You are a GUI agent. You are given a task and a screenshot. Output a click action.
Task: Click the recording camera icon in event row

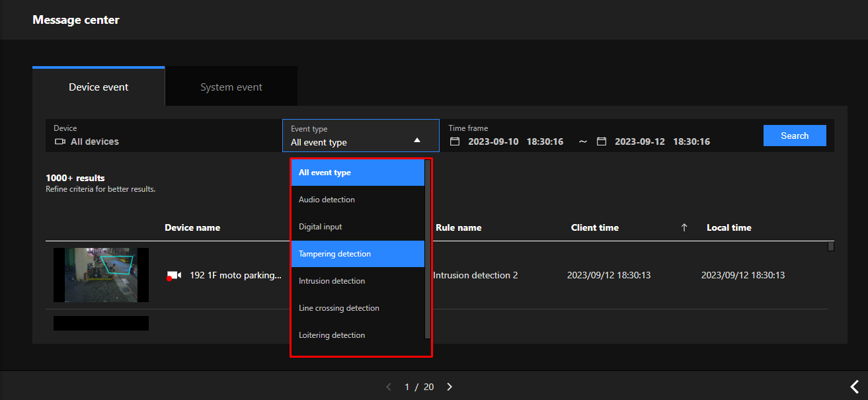pos(174,275)
